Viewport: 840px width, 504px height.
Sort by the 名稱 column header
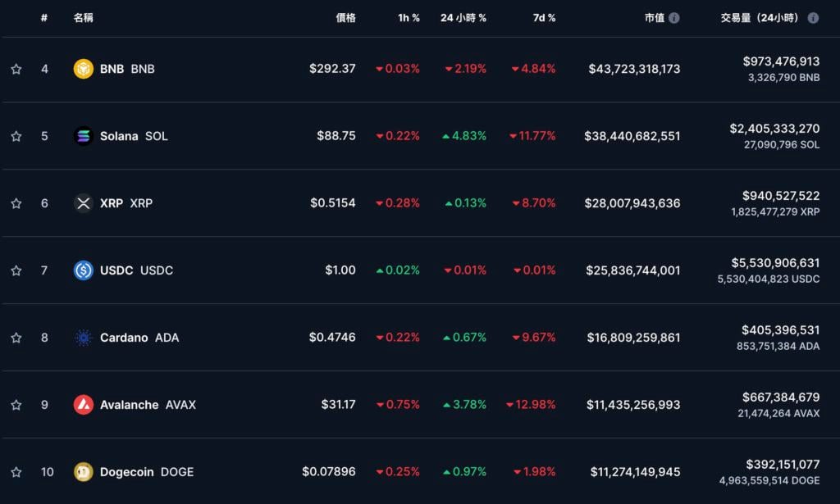pyautogui.click(x=83, y=18)
